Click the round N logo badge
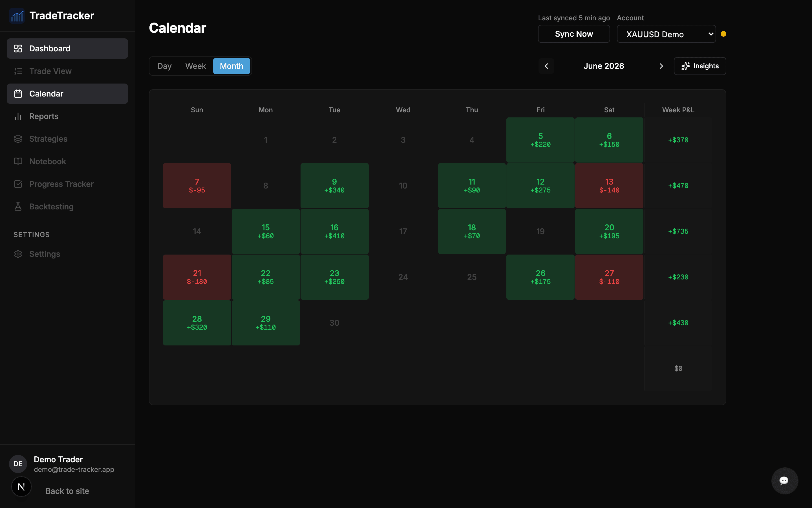This screenshot has width=812, height=508. click(x=21, y=487)
